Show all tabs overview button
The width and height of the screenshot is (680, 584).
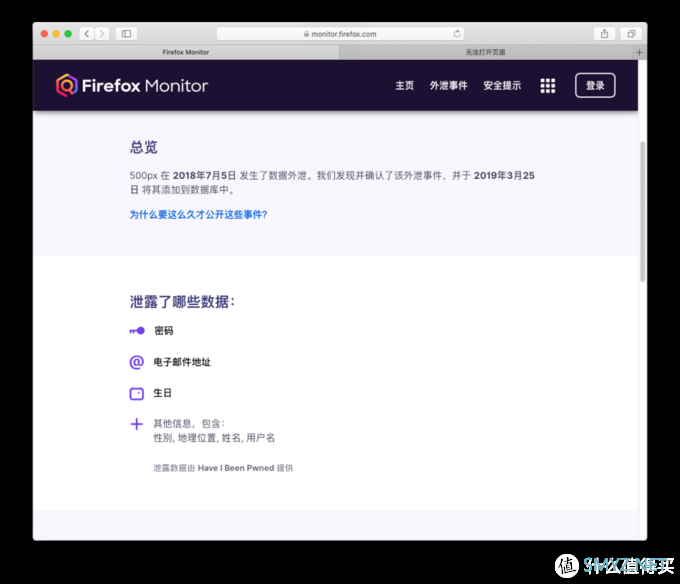pyautogui.click(x=631, y=34)
